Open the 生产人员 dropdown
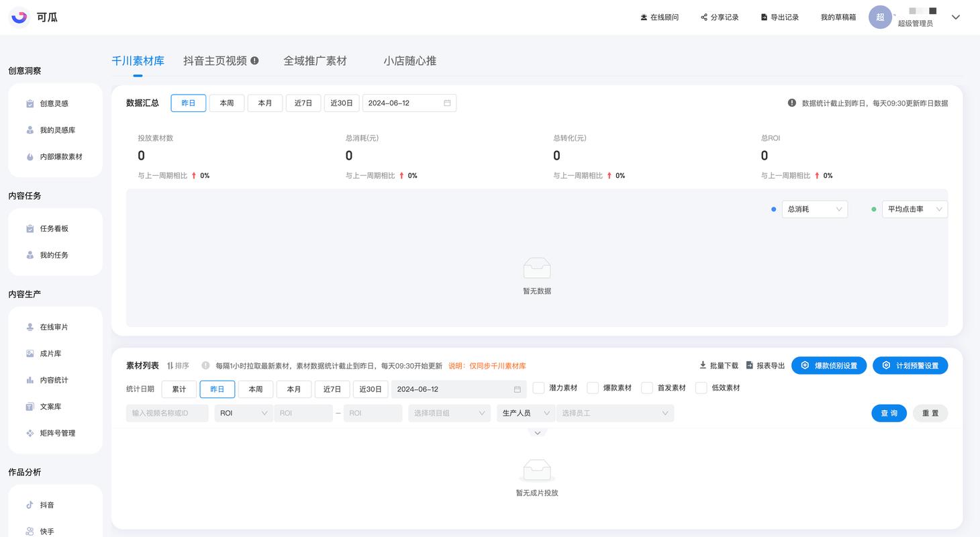The image size is (980, 537). 526,413
